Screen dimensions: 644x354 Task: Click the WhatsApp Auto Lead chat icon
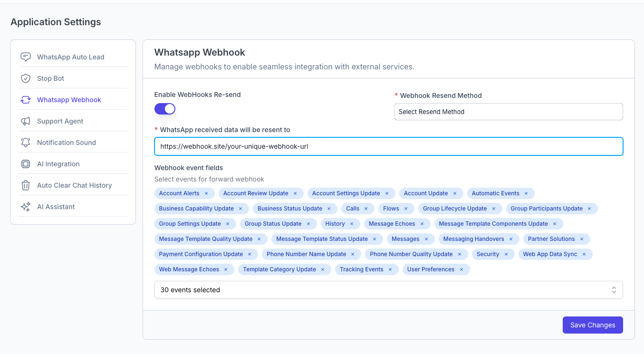pyautogui.click(x=26, y=57)
